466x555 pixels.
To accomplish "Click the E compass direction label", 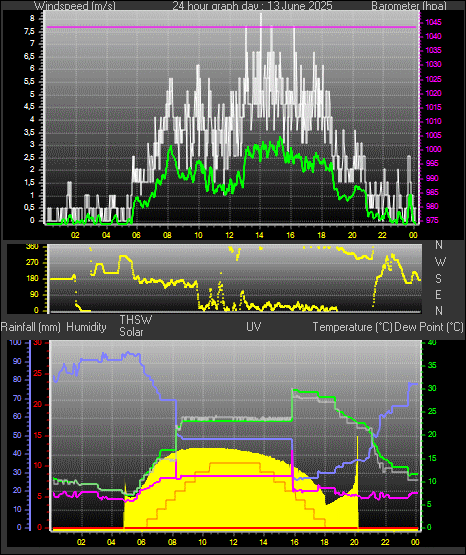I will pos(438,294).
